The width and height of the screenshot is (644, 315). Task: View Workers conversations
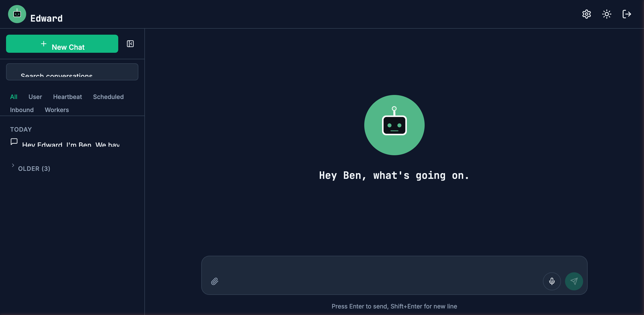tap(57, 110)
